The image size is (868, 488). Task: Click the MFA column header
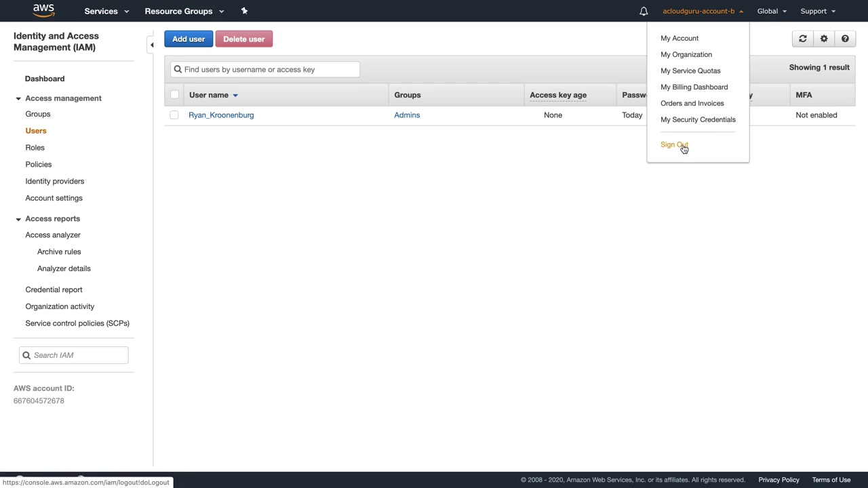(804, 95)
